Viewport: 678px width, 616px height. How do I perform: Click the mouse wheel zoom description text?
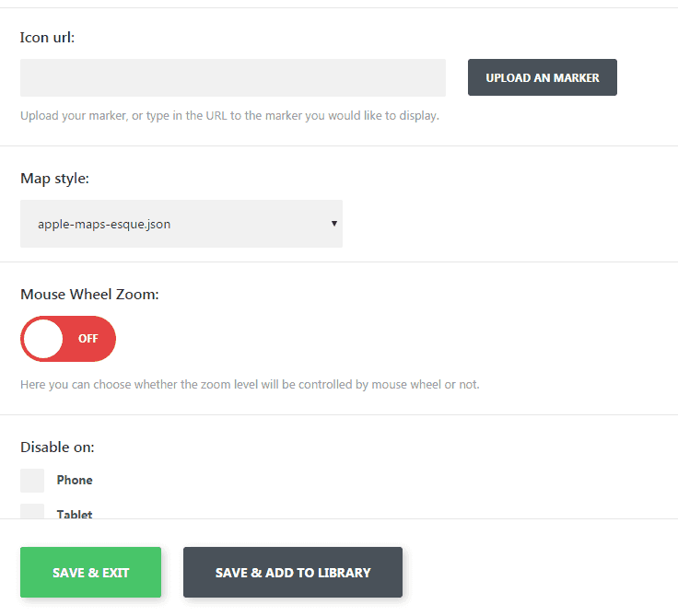(250, 384)
